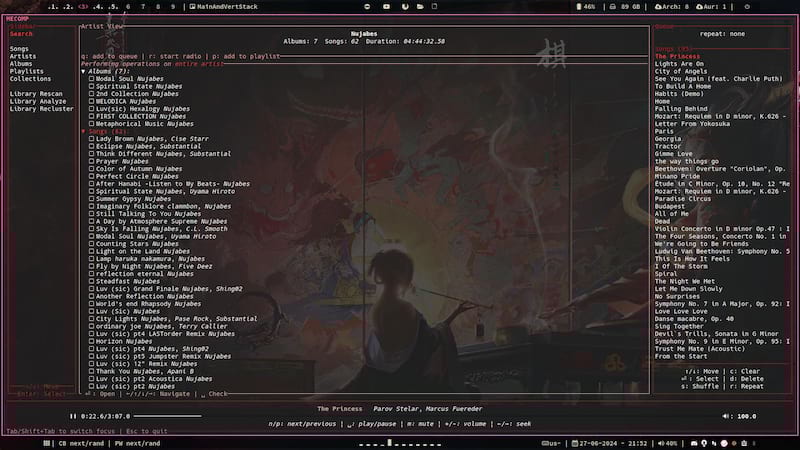The image size is (800, 450).
Task: Click the pause icon in the playback bar
Action: click(x=72, y=415)
